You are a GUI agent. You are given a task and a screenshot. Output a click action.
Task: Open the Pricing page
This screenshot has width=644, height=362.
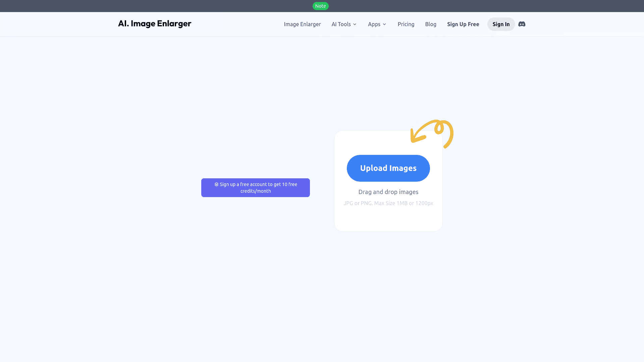tap(406, 24)
